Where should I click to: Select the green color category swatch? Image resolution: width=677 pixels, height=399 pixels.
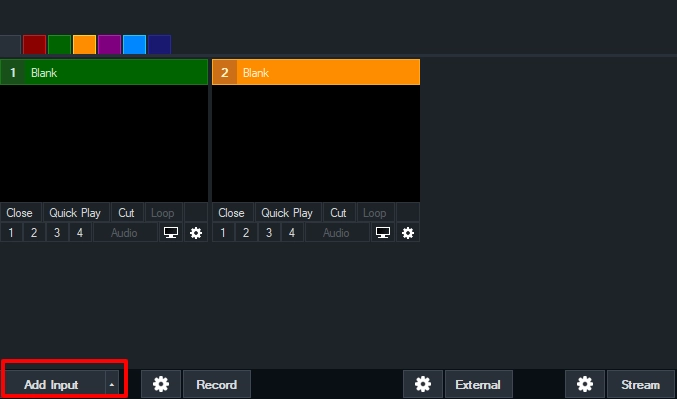[x=60, y=45]
